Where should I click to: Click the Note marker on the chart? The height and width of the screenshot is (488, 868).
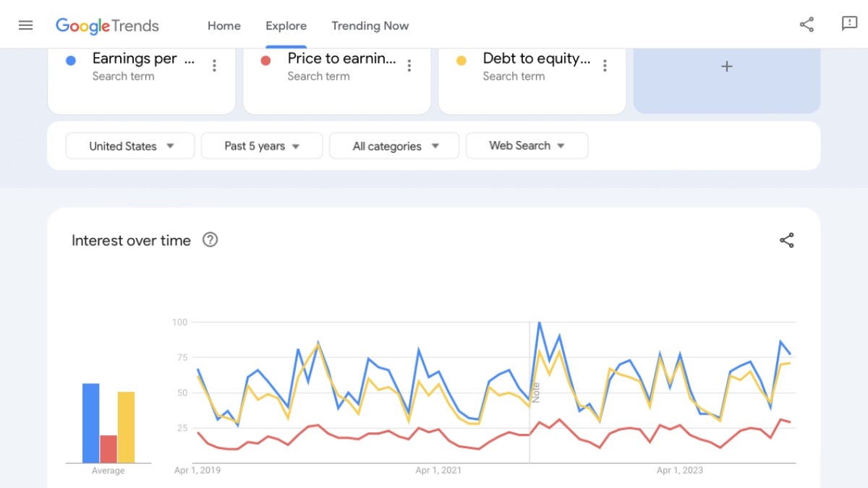pos(536,393)
